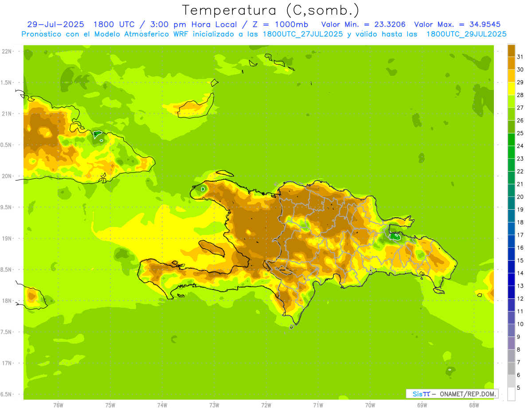Click the "22N" latitude label

coord(7,51)
